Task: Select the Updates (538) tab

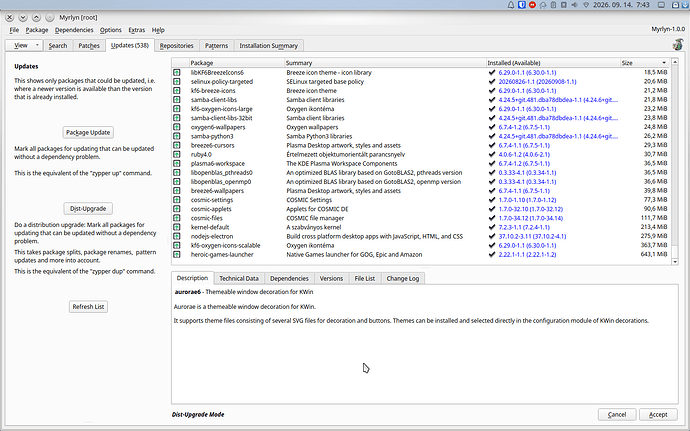Action: (x=130, y=45)
